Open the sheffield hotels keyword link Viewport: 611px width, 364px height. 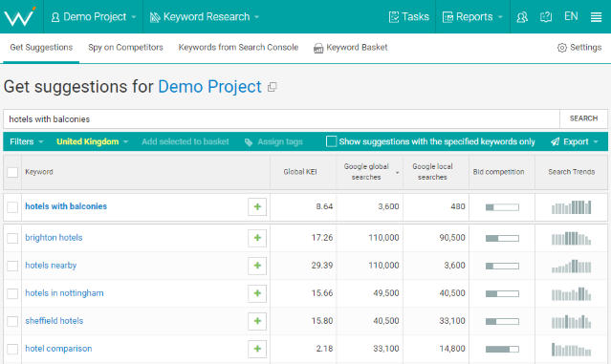tap(55, 321)
